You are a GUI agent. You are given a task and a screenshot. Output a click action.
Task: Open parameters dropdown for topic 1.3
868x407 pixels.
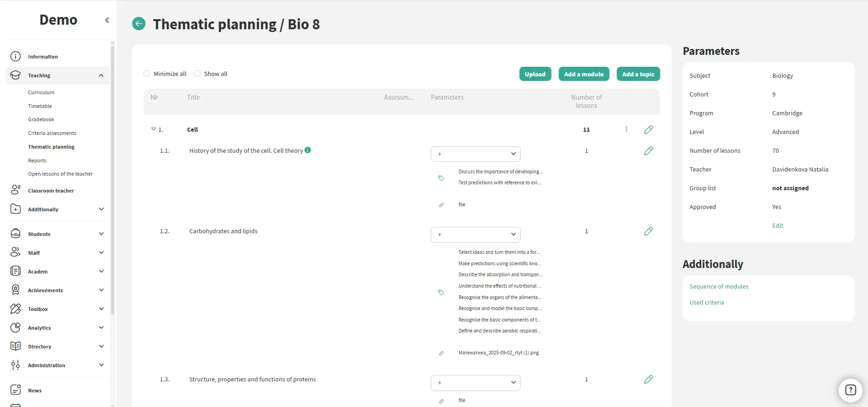[475, 383]
